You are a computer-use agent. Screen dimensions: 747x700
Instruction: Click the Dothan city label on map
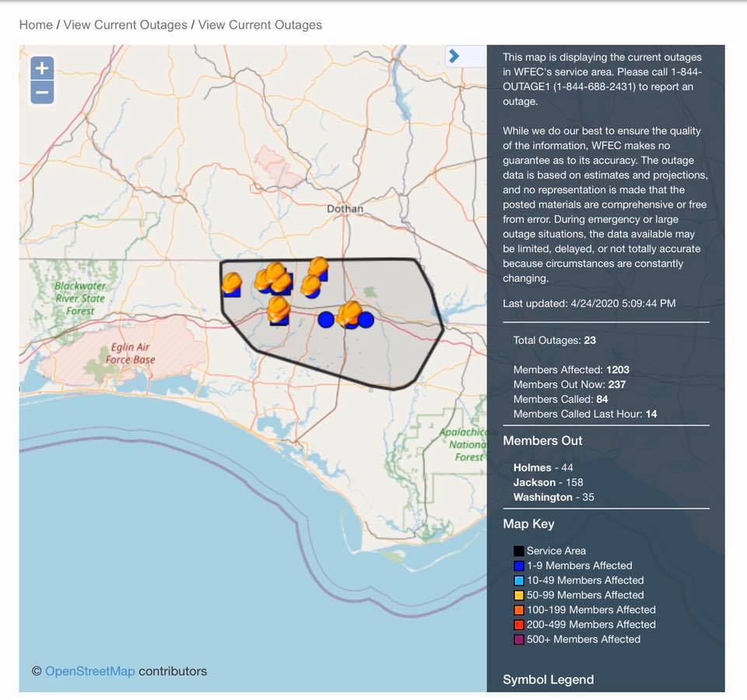345,208
